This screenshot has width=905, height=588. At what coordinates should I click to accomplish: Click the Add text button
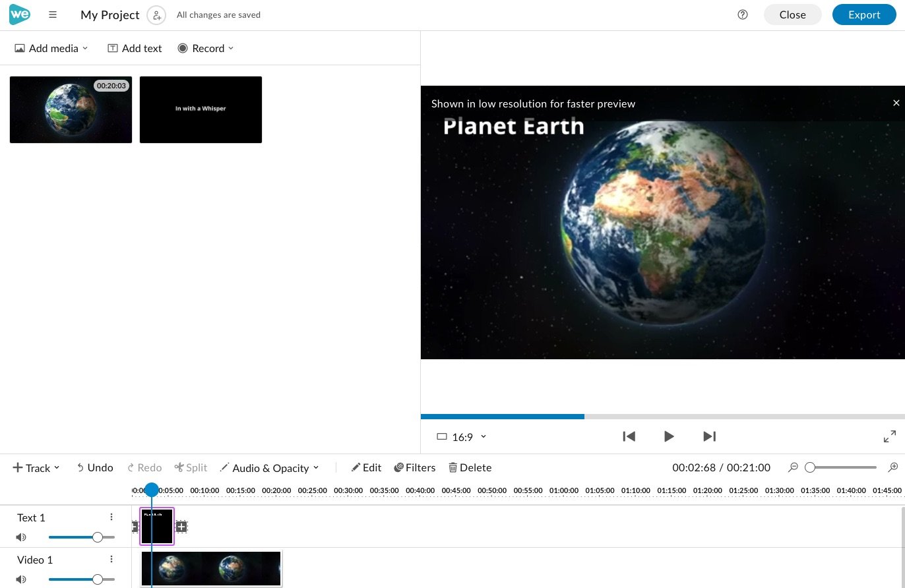tap(134, 47)
